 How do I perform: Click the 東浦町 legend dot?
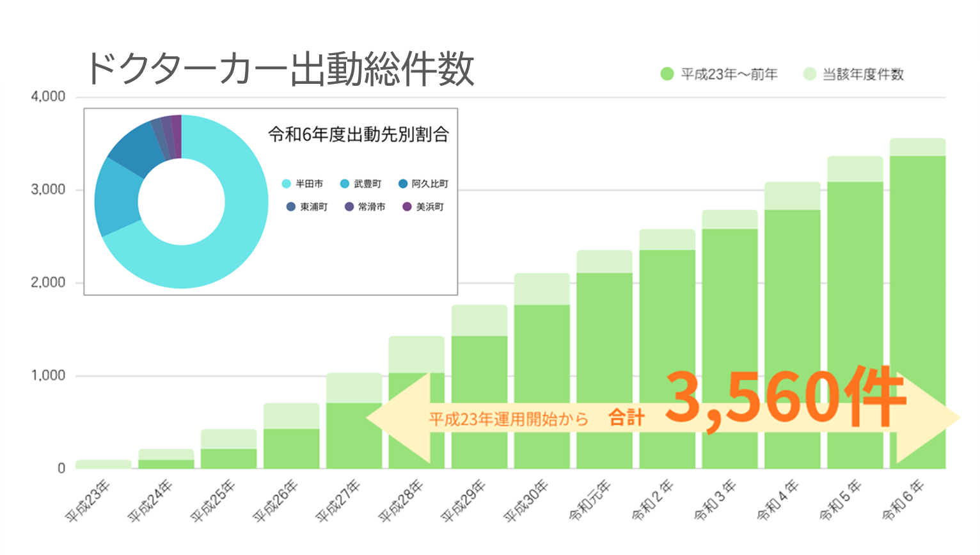(291, 207)
